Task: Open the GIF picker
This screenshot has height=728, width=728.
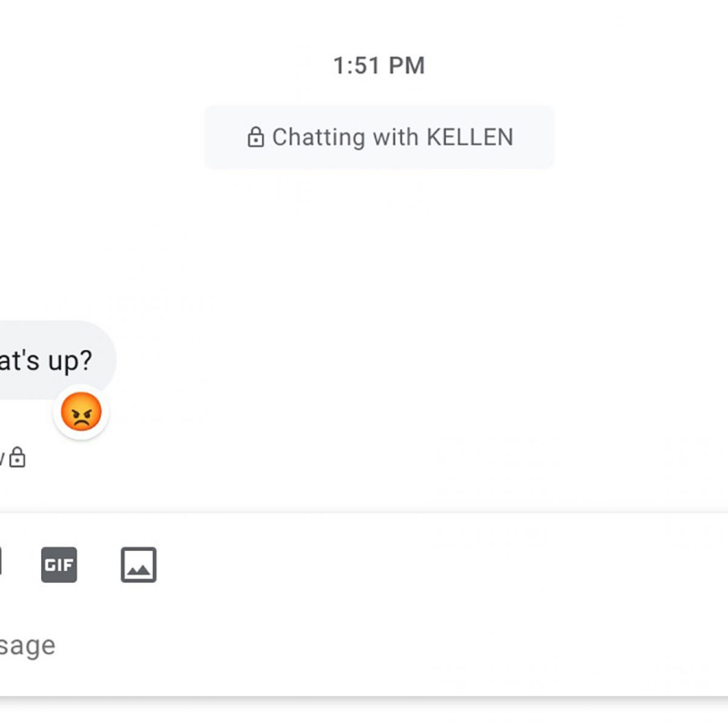Action: (x=59, y=565)
